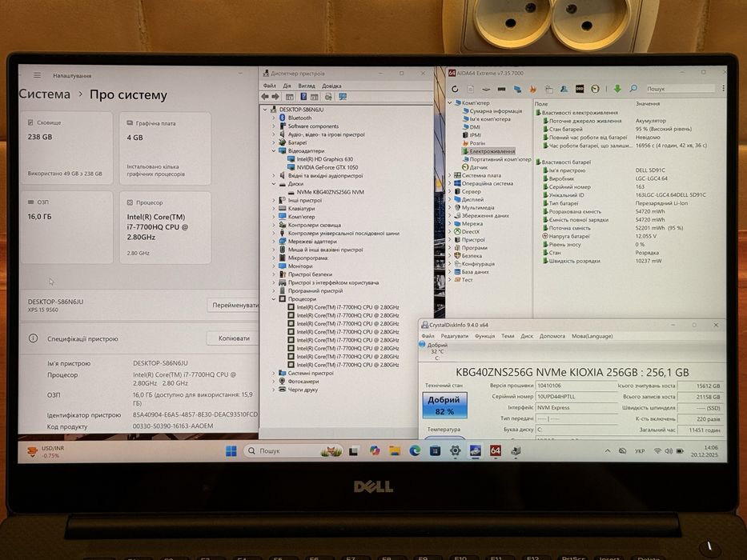
Task: Open Мова(Language) menu in CrystalDiskInfo
Action: point(592,336)
